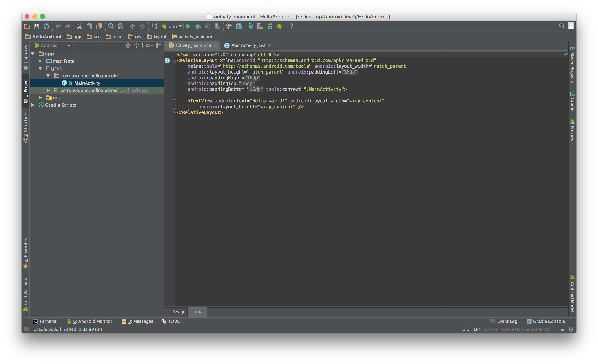This screenshot has height=364, width=598.
Task: Expand the Gradle Scripts tree node
Action: point(33,105)
